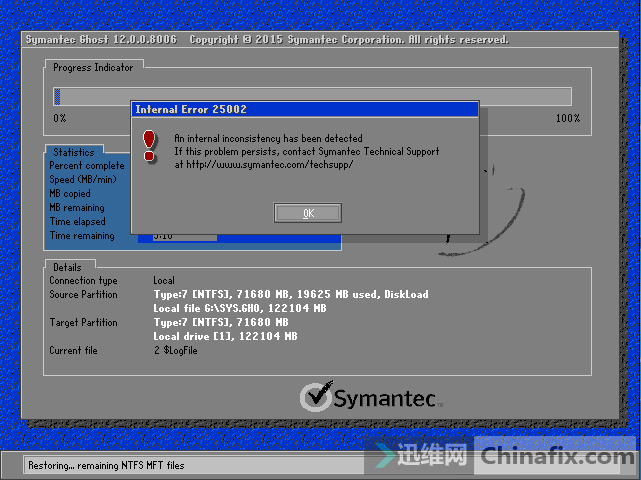Click 'An internal inconsistency has been detected' message

(269, 138)
